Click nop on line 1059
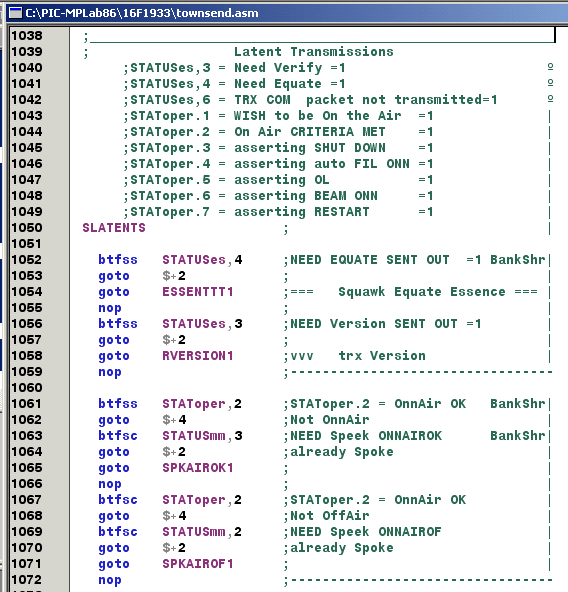 click(x=110, y=372)
